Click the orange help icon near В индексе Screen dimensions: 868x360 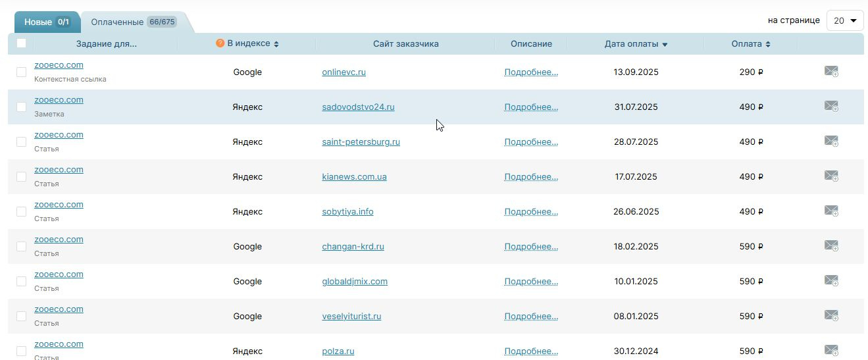click(220, 43)
